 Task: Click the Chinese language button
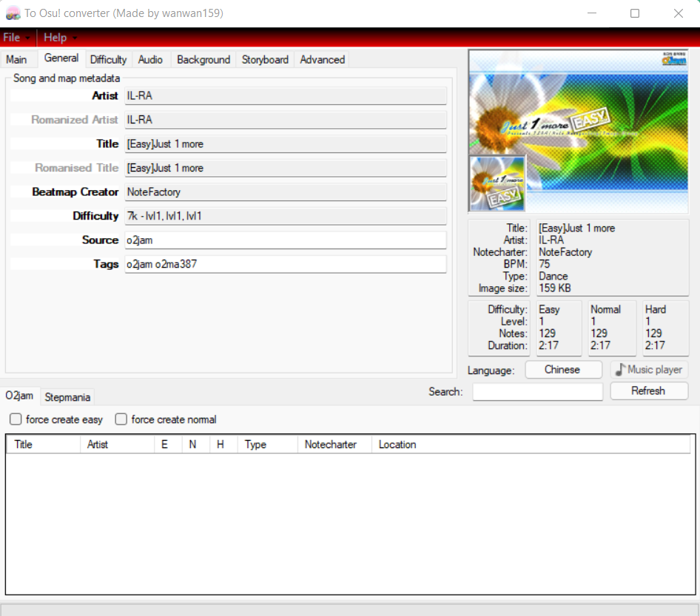[563, 370]
